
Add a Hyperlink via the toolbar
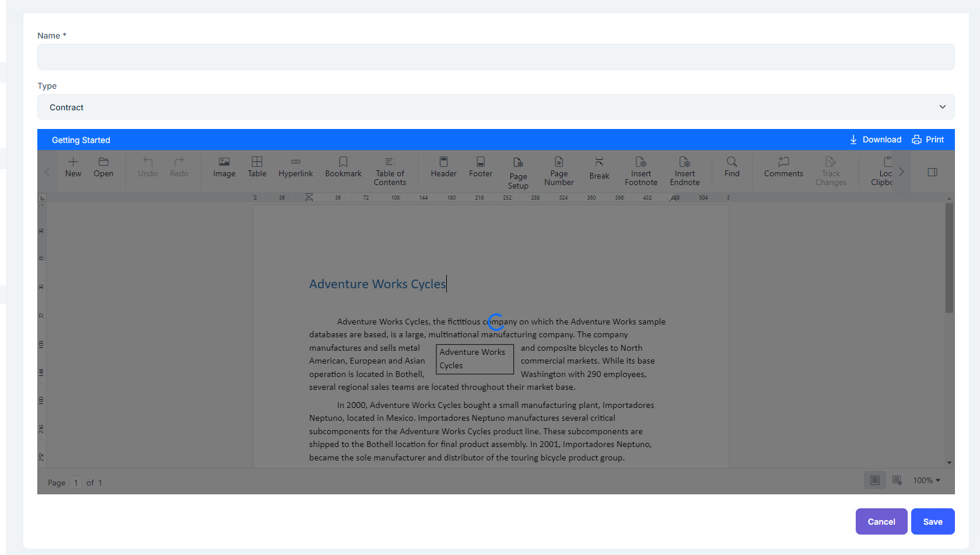point(296,167)
